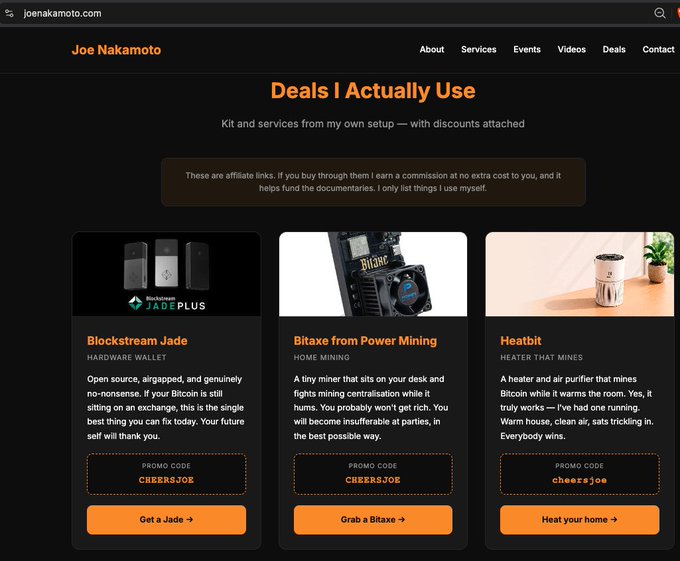The width and height of the screenshot is (680, 561).
Task: Click the Heatbit card title
Action: [520, 341]
